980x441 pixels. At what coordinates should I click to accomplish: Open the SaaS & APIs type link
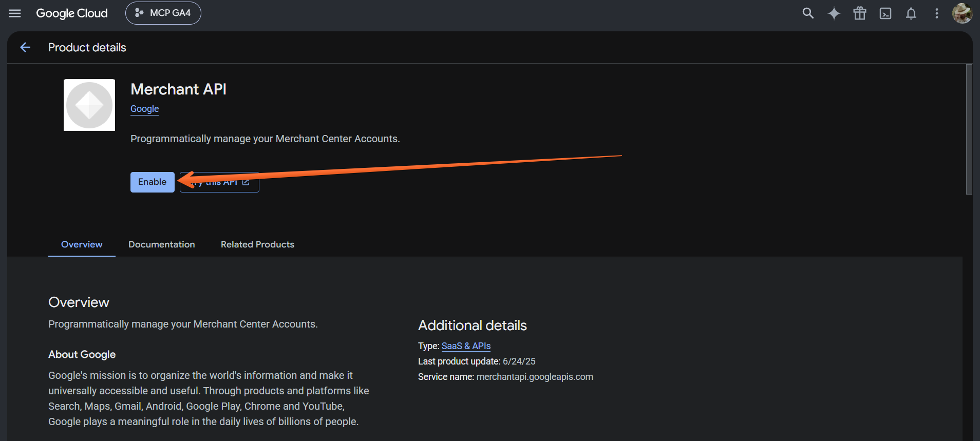466,346
